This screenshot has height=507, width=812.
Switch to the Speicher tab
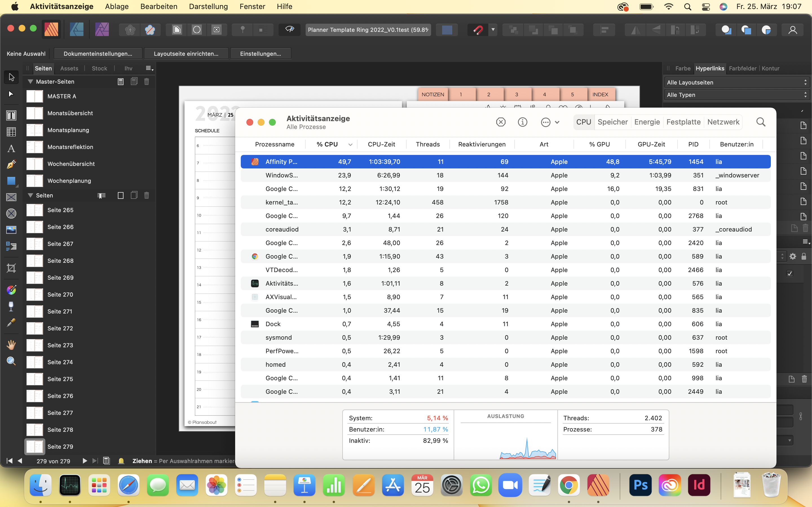[x=612, y=122]
